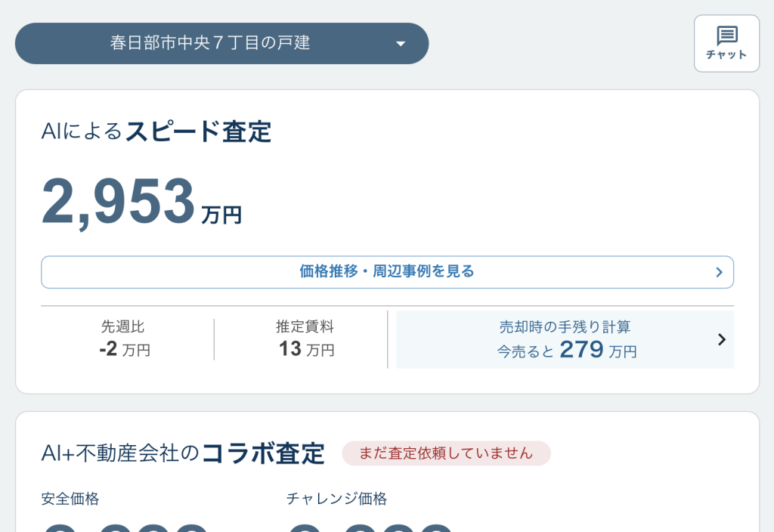Click the 安全価格 label
The width and height of the screenshot is (774, 532).
pyautogui.click(x=70, y=499)
